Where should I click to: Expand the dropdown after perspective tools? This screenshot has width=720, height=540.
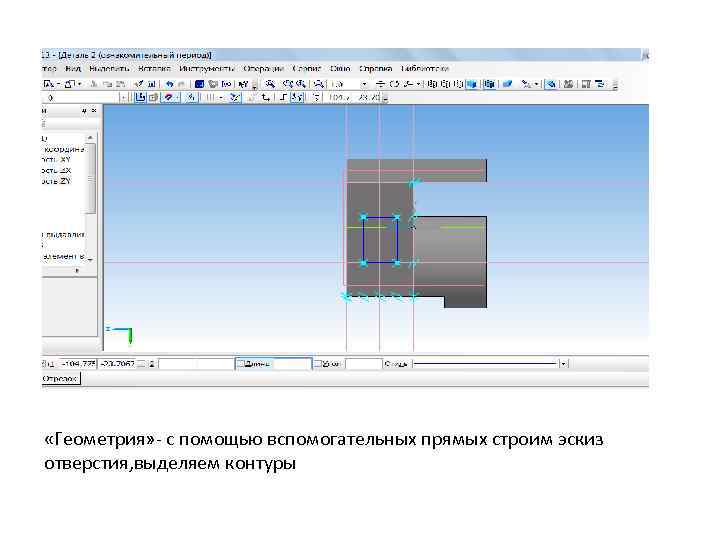[536, 84]
